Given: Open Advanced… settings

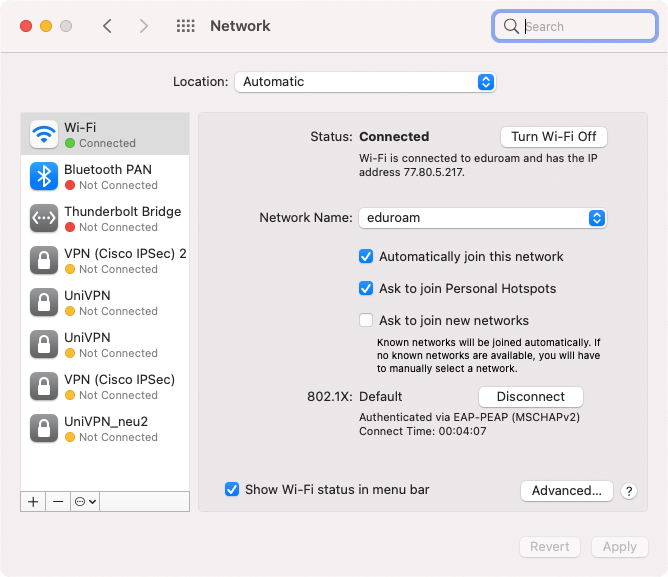Looking at the screenshot, I should [567, 491].
